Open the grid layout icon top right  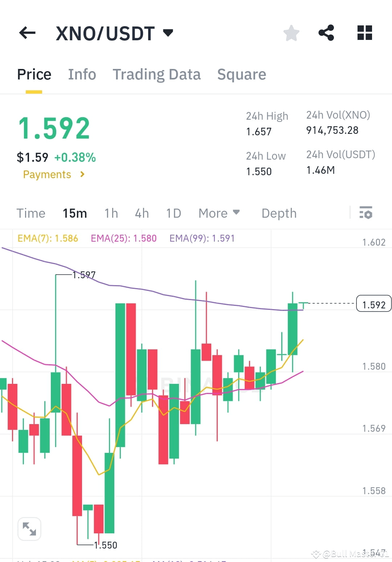click(x=364, y=33)
